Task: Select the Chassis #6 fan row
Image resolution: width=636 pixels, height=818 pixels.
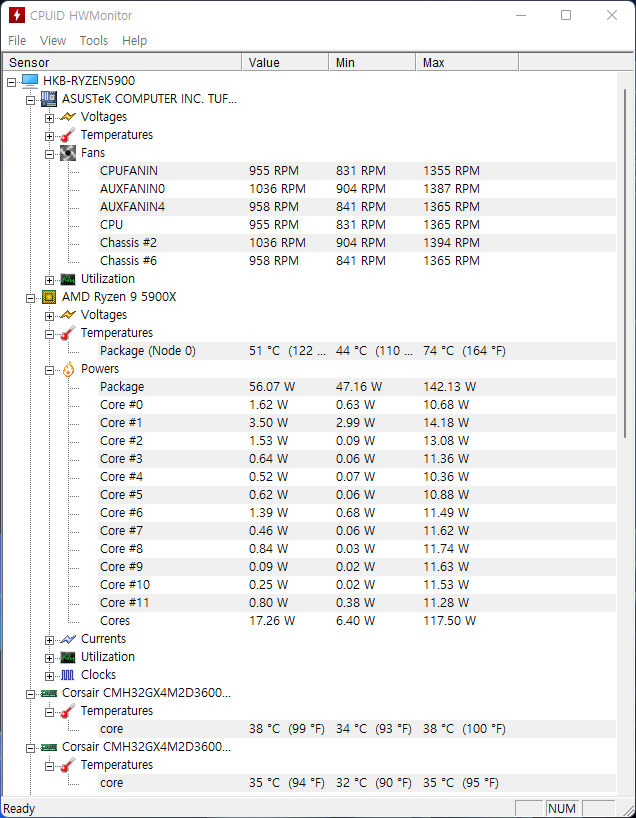Action: [x=357, y=261]
